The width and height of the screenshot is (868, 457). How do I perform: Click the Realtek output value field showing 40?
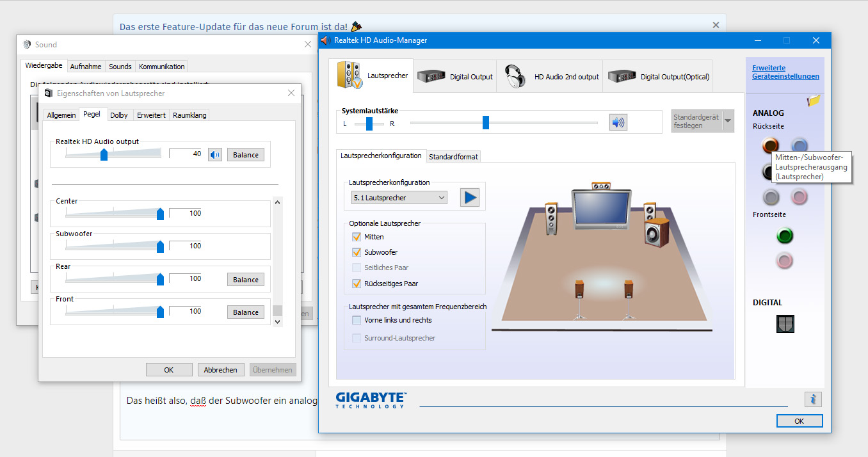tap(186, 154)
